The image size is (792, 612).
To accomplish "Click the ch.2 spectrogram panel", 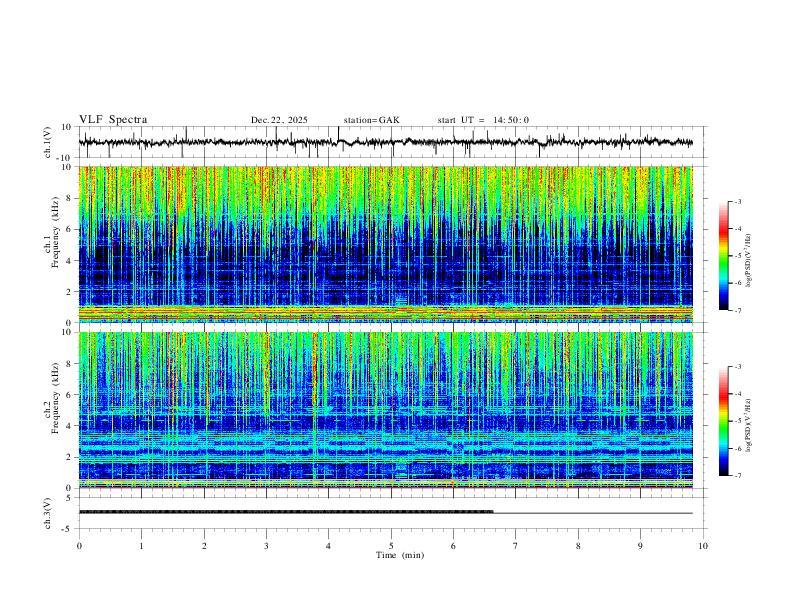I will (385, 410).
